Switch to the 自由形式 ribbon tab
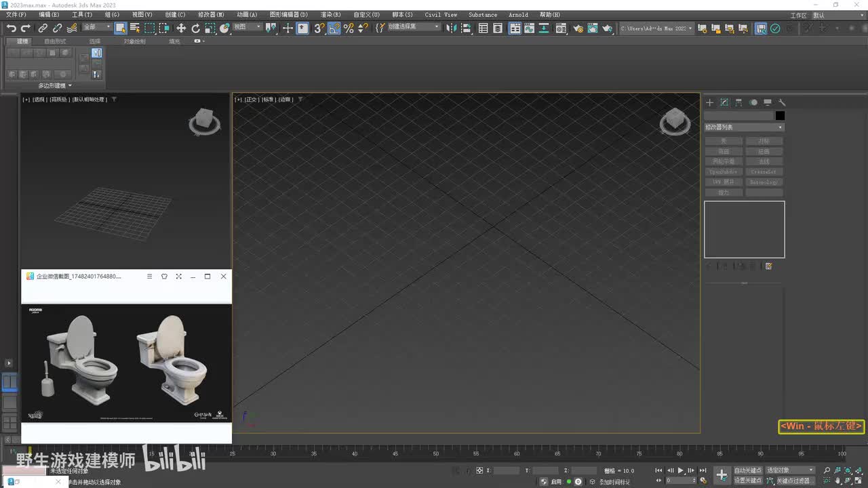 (x=55, y=41)
